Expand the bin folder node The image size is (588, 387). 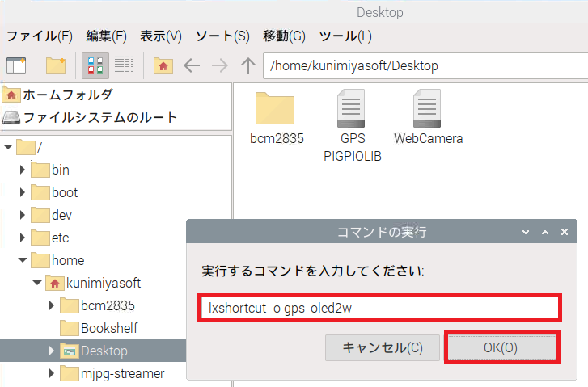[23, 170]
